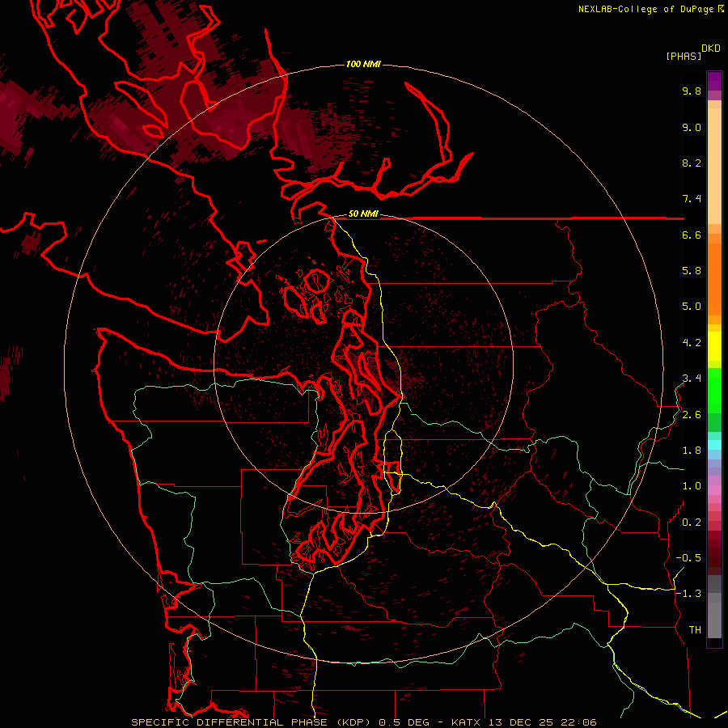This screenshot has width=728, height=728.
Task: Click the 13 DEC 25 date in caption
Action: [520, 722]
